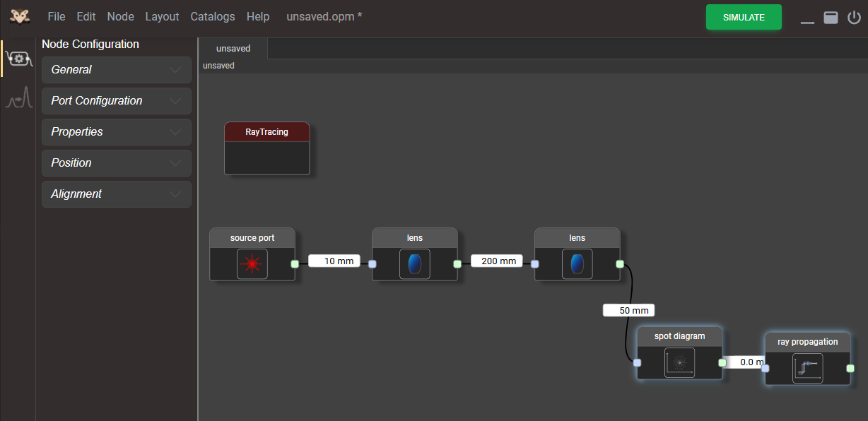
Task: Open the node configuration sidebar panel icon
Action: tap(19, 59)
